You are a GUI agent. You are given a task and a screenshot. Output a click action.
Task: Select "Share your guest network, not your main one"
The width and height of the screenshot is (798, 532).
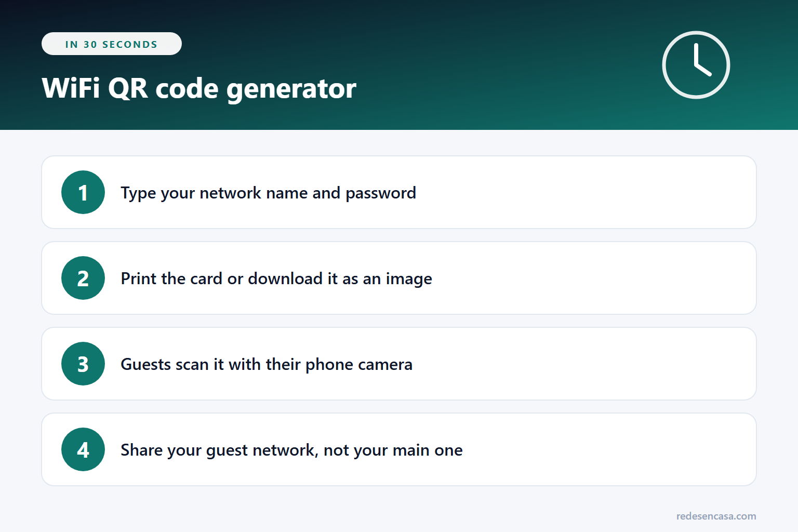click(x=291, y=450)
